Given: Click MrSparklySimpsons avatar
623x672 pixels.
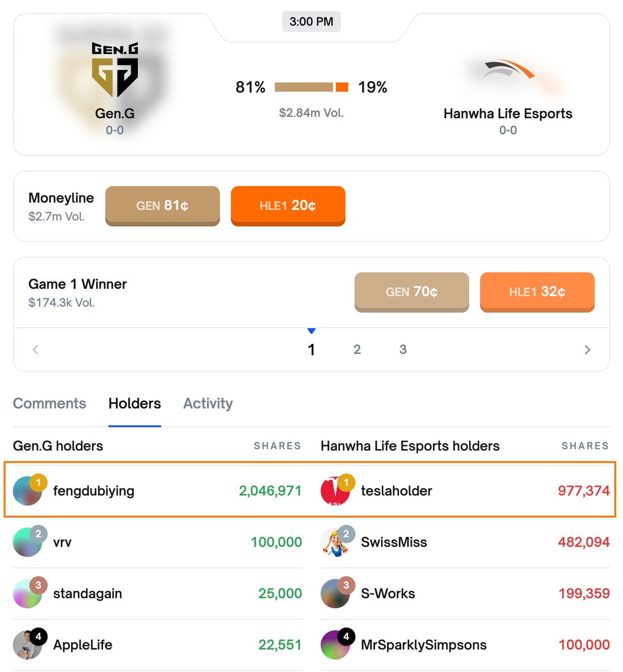Looking at the screenshot, I should pos(335,645).
